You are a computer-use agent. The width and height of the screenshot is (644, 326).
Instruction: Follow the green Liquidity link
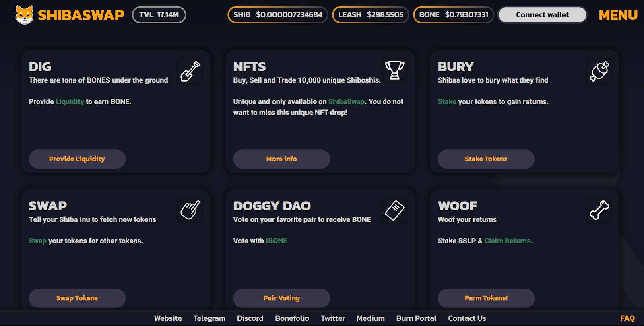pyautogui.click(x=70, y=102)
